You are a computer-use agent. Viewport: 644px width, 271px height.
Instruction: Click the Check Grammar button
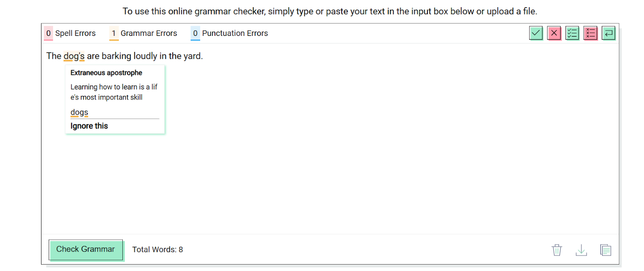86,250
